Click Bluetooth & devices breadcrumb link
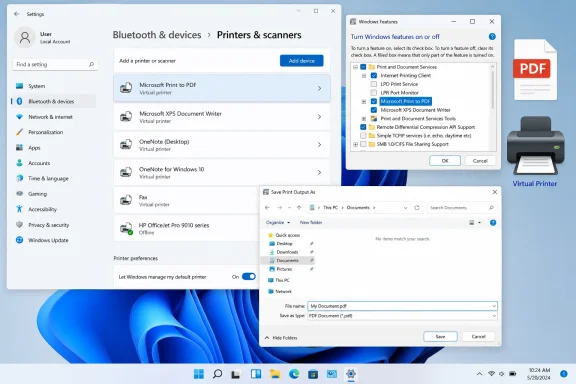576x384 pixels. click(157, 35)
